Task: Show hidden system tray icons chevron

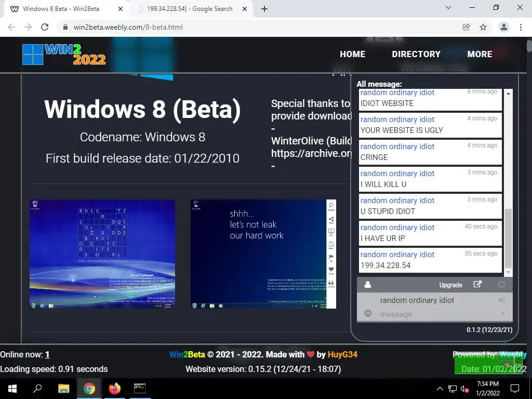Action: [x=440, y=389]
